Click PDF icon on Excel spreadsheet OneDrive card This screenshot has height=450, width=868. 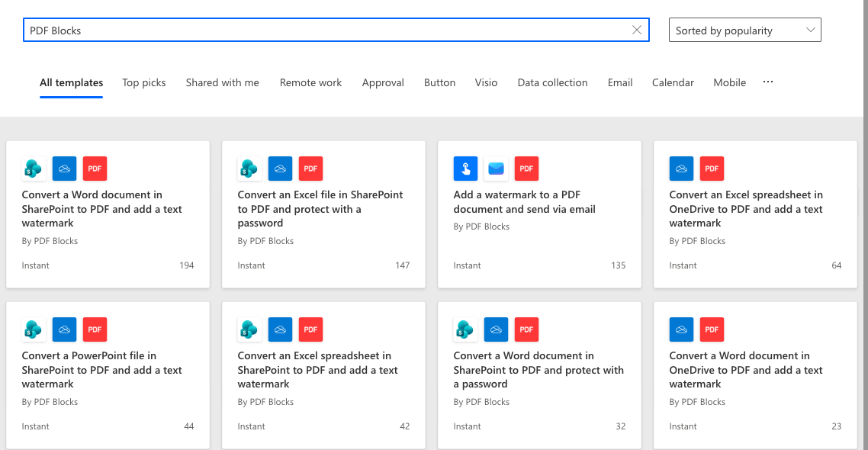coord(712,169)
